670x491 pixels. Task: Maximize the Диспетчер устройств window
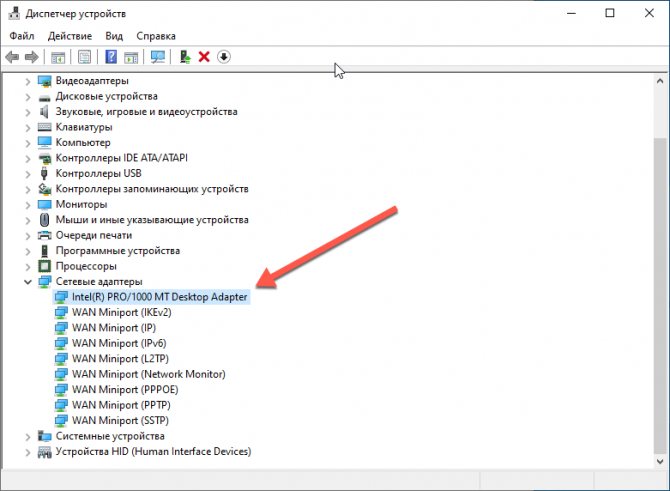point(610,13)
